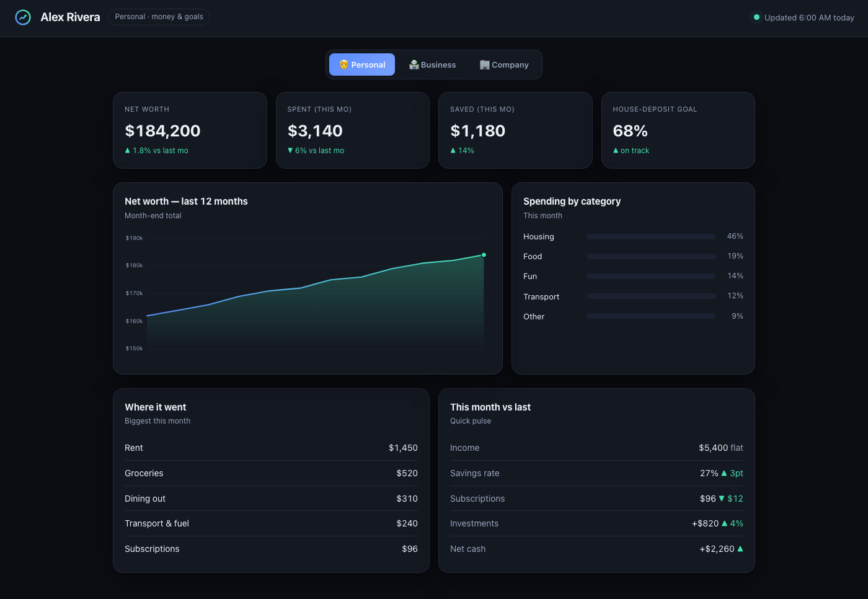Click the Dining out row
The height and width of the screenshot is (599, 868).
click(x=271, y=499)
